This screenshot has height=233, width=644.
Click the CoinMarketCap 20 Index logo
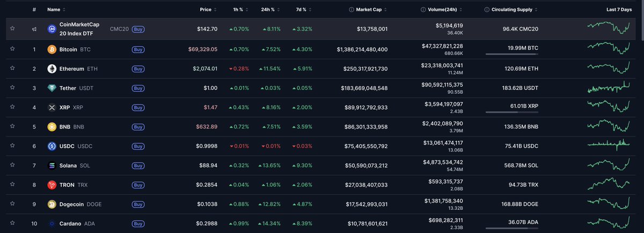click(52, 29)
